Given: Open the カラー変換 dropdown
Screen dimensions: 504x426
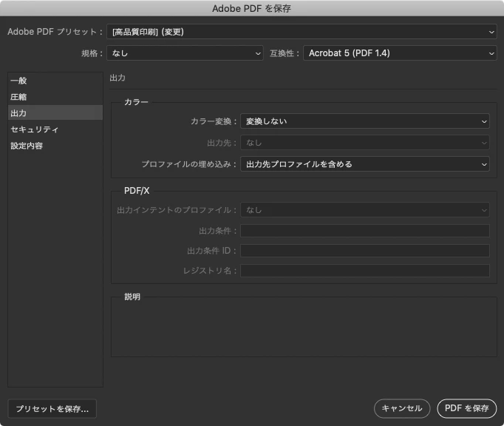Looking at the screenshot, I should coord(365,121).
